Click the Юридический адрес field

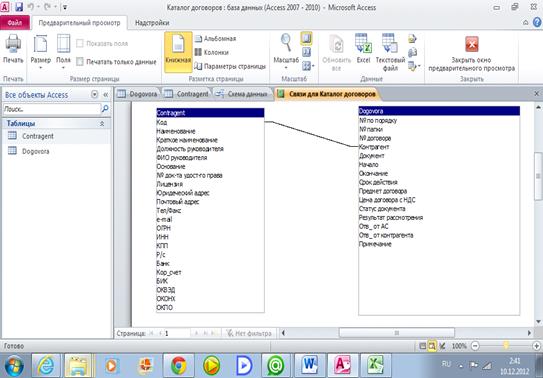click(x=183, y=193)
